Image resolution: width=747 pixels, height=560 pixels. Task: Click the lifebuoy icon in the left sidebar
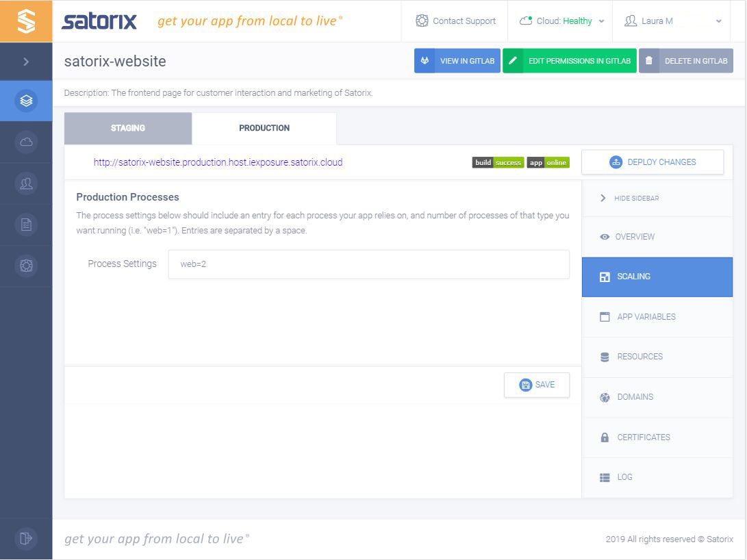[x=26, y=265]
